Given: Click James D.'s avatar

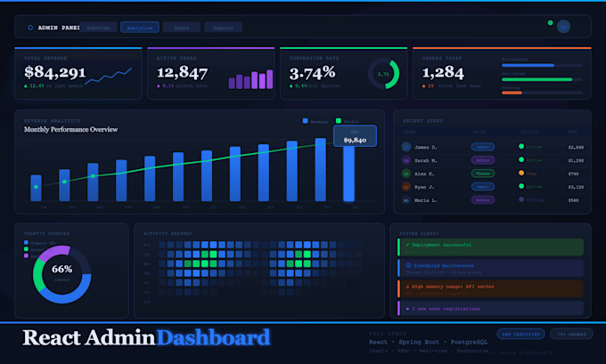Looking at the screenshot, I should pos(406,147).
